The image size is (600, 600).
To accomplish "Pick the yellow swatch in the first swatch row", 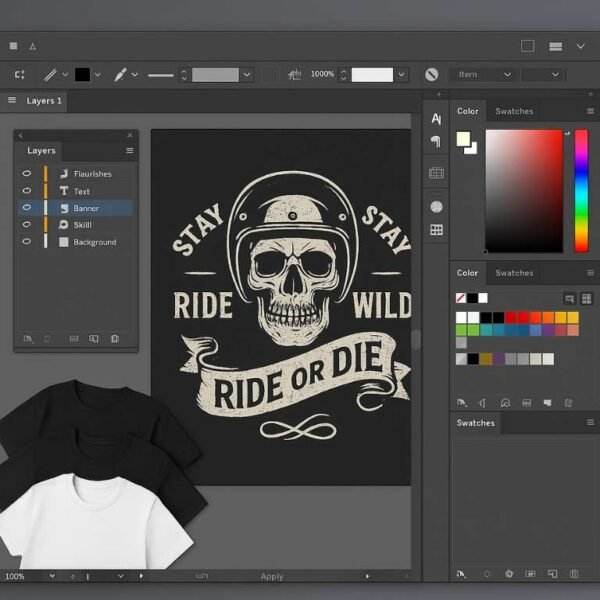I will pos(573,317).
